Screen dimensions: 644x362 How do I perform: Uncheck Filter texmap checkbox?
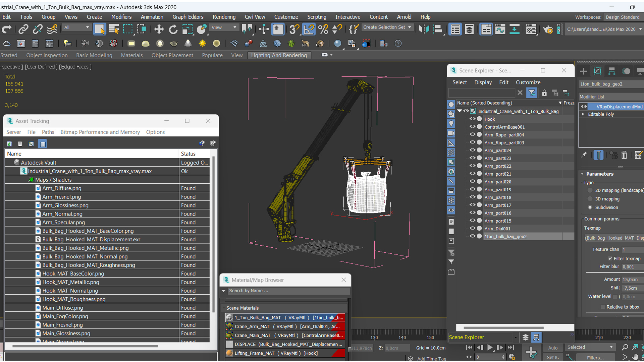point(610,258)
